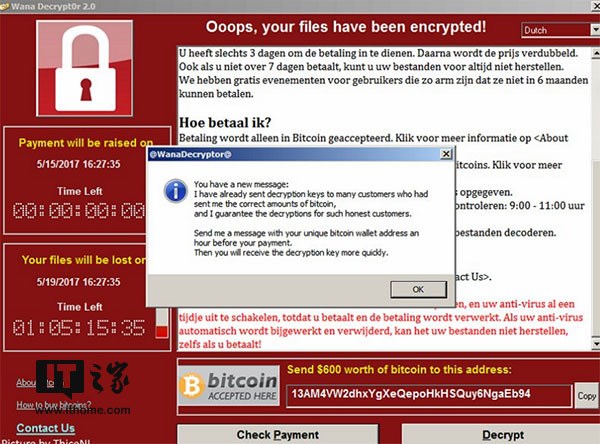Click the payment raise countdown timer

click(x=79, y=211)
